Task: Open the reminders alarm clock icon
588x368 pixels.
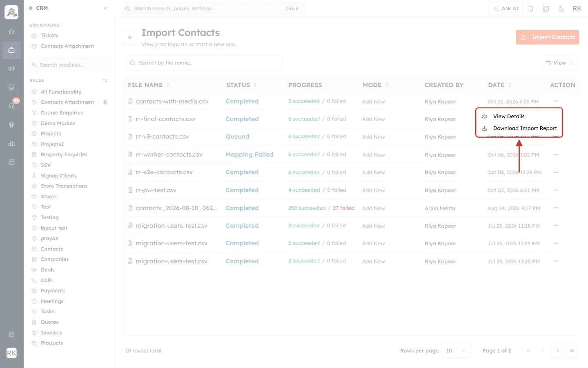Action: [546, 9]
